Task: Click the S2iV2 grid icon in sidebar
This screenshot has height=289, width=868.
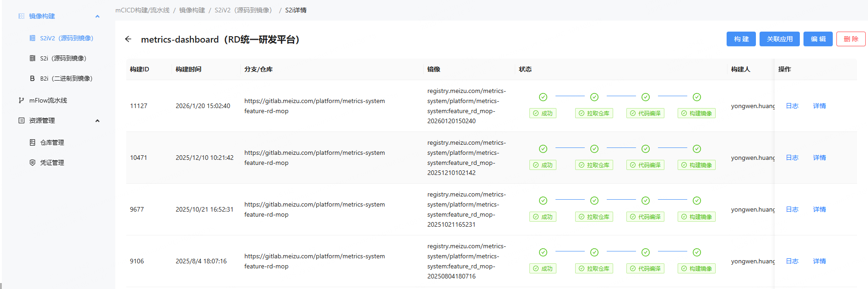Action: (x=32, y=38)
